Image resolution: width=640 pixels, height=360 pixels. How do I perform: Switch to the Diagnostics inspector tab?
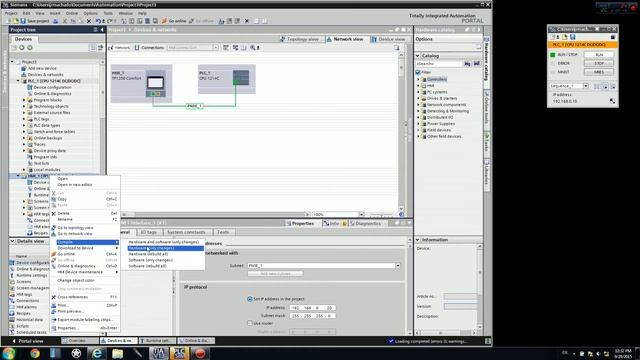click(x=365, y=224)
